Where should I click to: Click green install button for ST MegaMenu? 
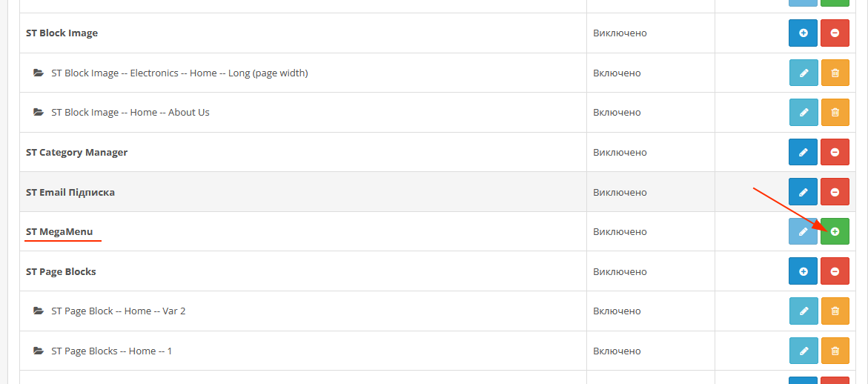835,232
